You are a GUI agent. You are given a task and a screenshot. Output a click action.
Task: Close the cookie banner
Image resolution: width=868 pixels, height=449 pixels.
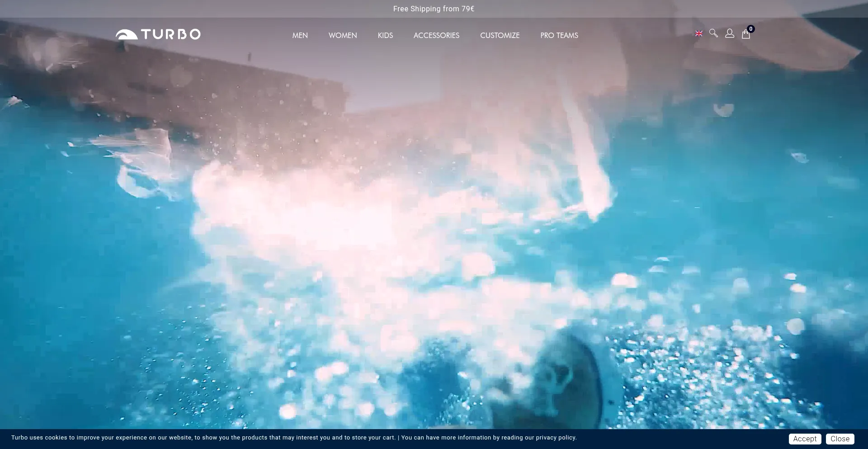pyautogui.click(x=840, y=439)
